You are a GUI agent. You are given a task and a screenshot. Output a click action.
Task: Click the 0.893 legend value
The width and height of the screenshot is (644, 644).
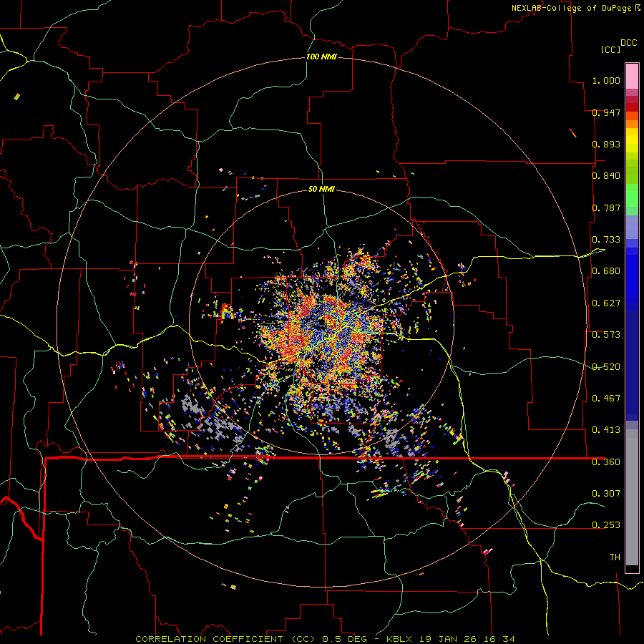click(606, 144)
